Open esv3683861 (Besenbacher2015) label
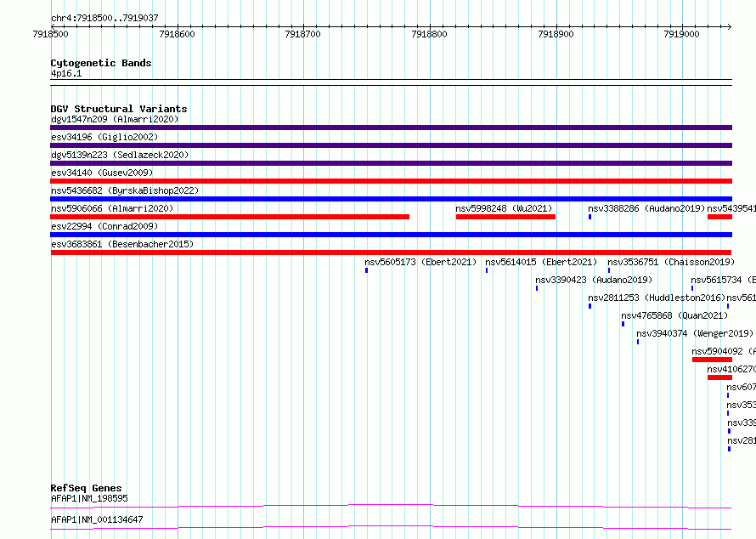Screen dimensions: 756x539 (122, 244)
